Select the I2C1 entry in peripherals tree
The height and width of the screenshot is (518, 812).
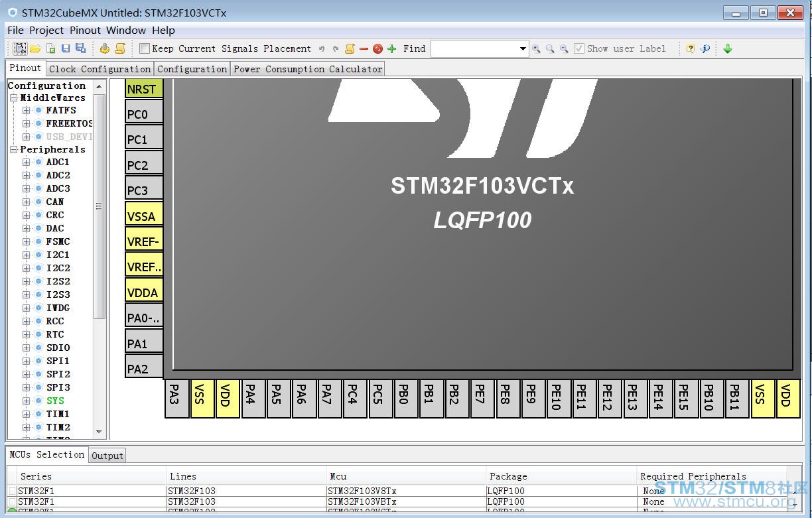[58, 255]
